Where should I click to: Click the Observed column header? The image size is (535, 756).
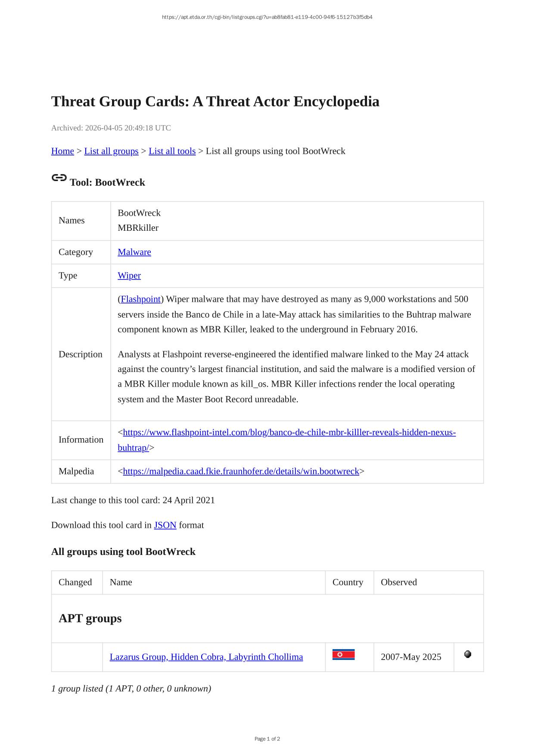point(398,582)
